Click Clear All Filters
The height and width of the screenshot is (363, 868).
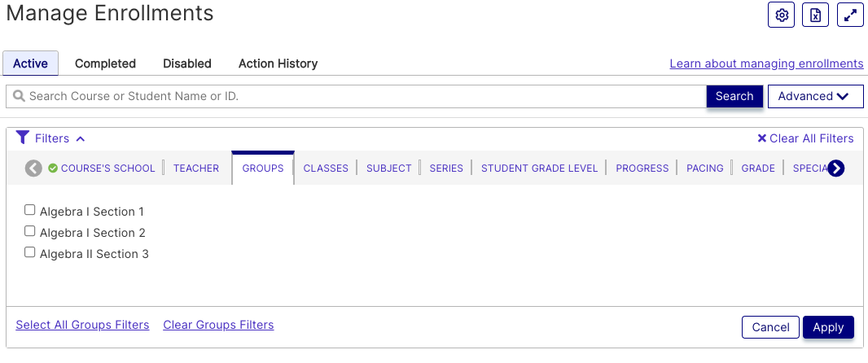click(x=805, y=138)
